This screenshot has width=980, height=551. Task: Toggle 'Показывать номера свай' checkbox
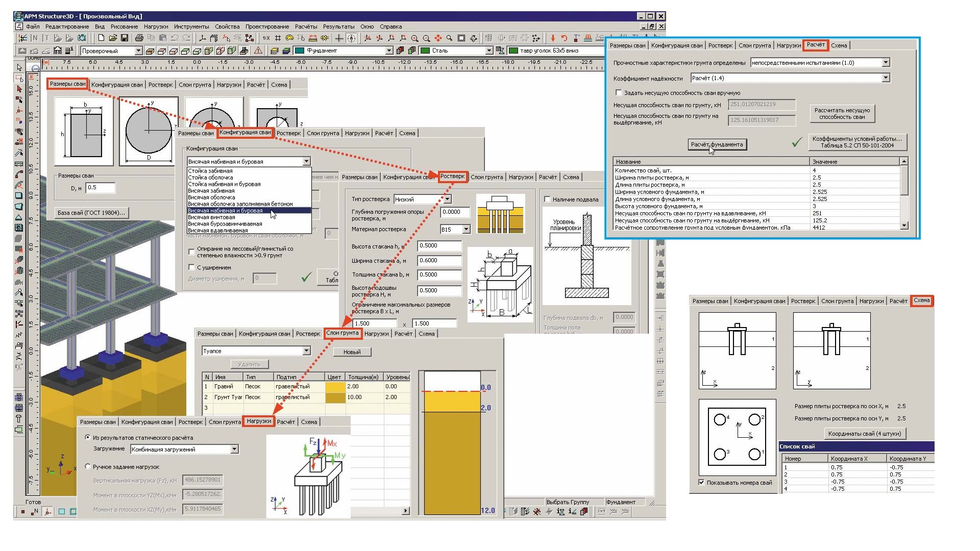701,482
